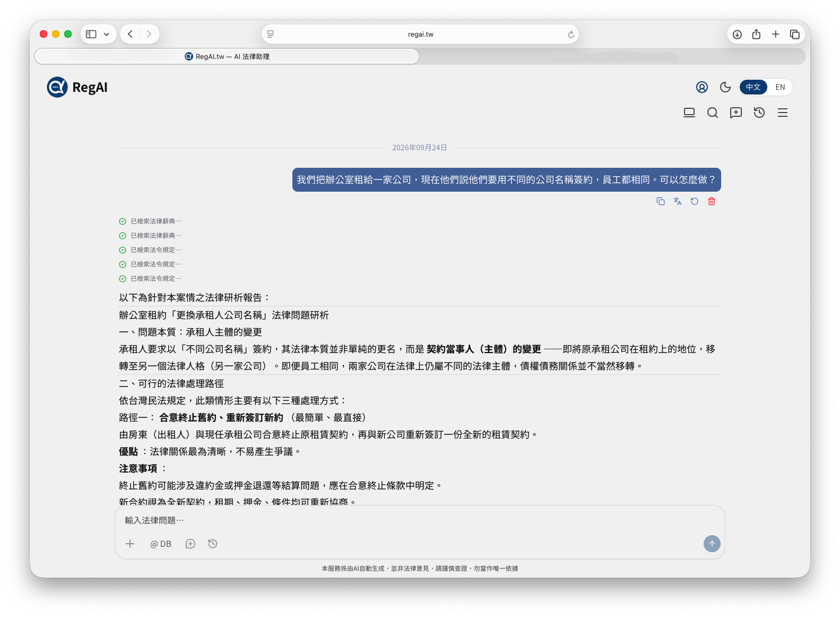
Task: Expand the last 已檢索法令規定 step
Action: (150, 279)
